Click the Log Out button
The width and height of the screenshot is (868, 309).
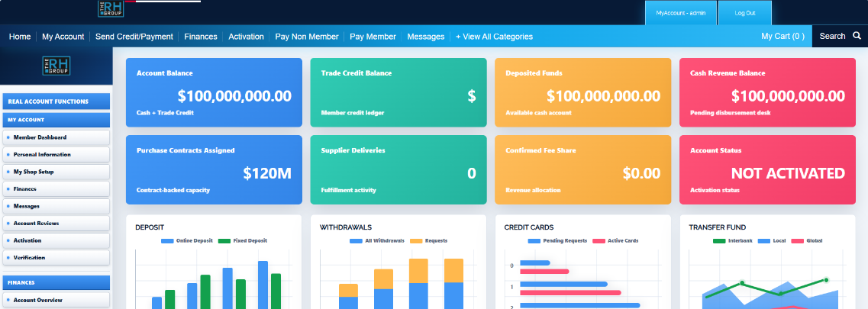click(x=744, y=13)
